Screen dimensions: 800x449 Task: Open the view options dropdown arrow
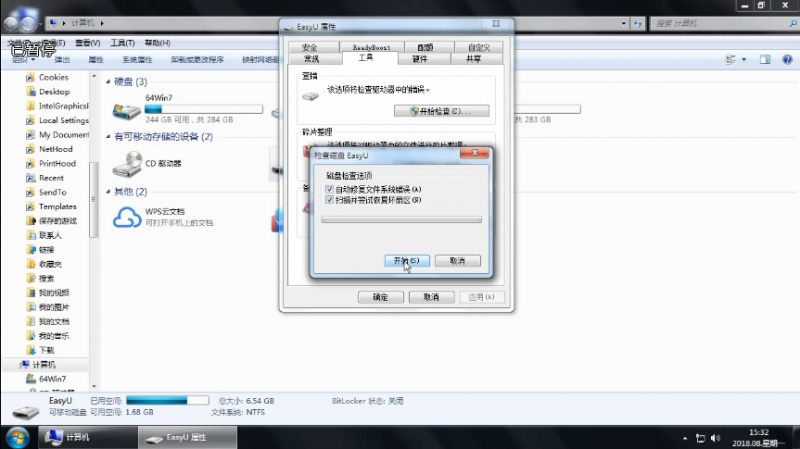click(744, 60)
